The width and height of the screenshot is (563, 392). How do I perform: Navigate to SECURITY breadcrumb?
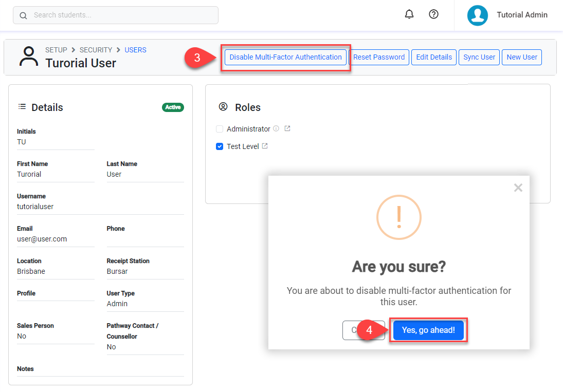96,50
